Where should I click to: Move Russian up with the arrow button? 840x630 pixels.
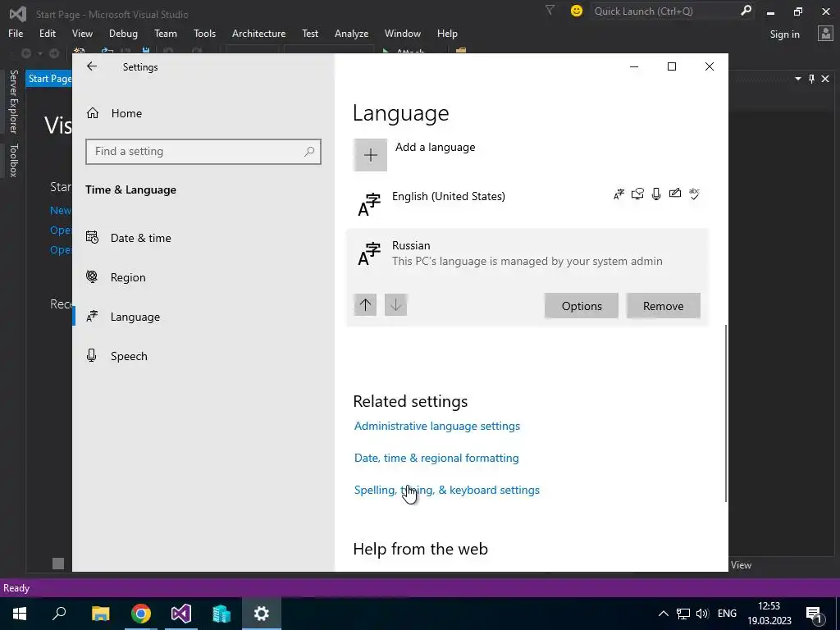point(365,305)
